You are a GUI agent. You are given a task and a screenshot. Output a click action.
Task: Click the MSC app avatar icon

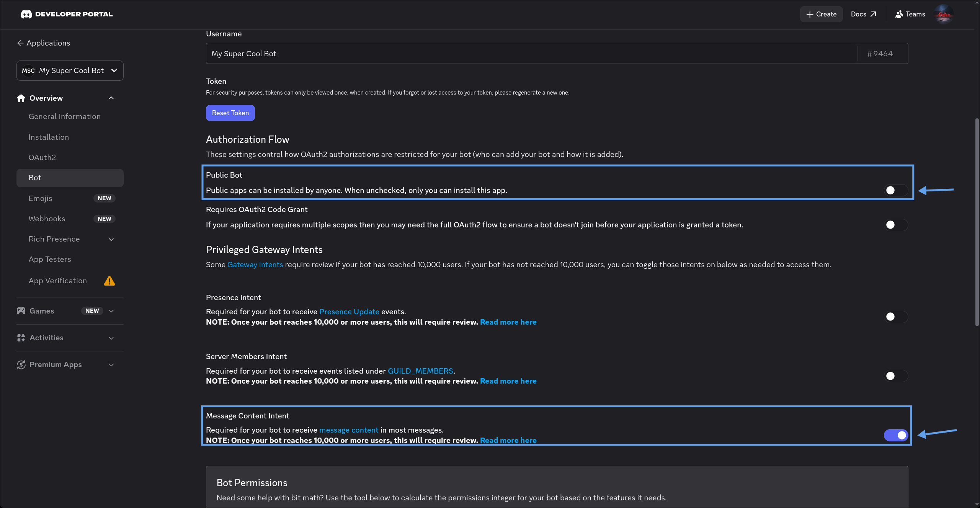pos(28,71)
